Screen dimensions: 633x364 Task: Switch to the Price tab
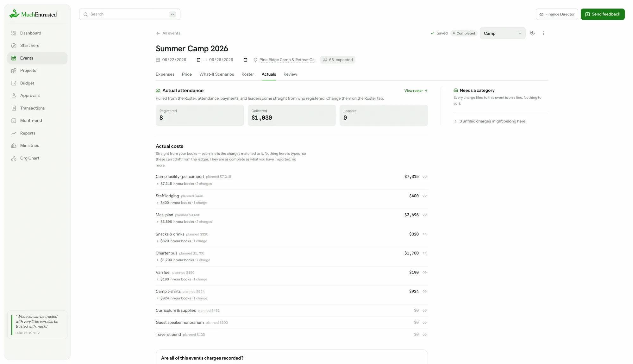(x=187, y=74)
